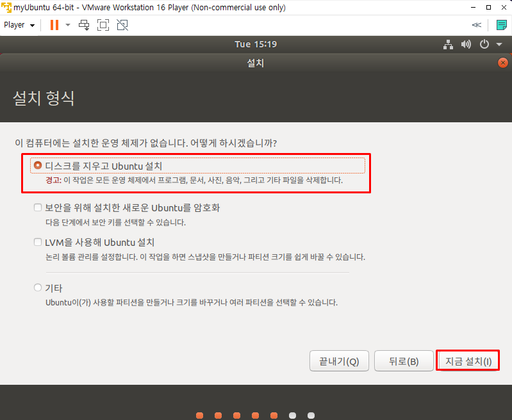This screenshot has width=512, height=420.
Task: Collapse toolbar with double chevron icon
Action: coord(476,25)
